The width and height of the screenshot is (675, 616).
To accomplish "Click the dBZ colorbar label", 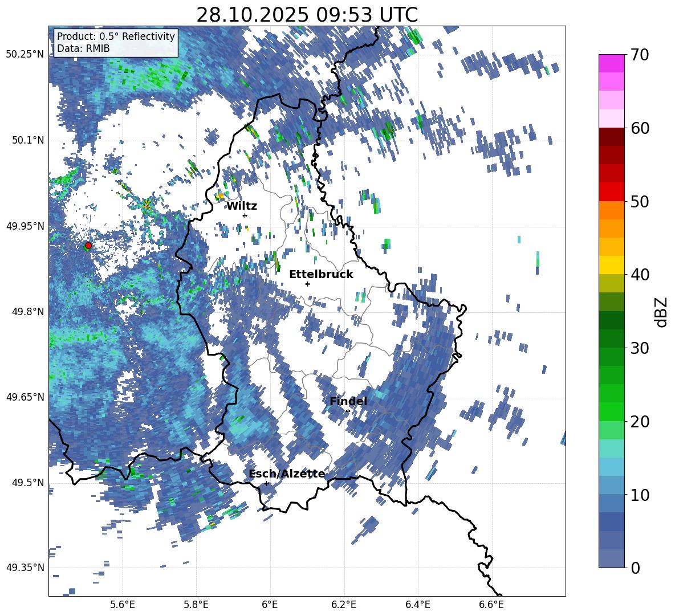I will (x=662, y=312).
